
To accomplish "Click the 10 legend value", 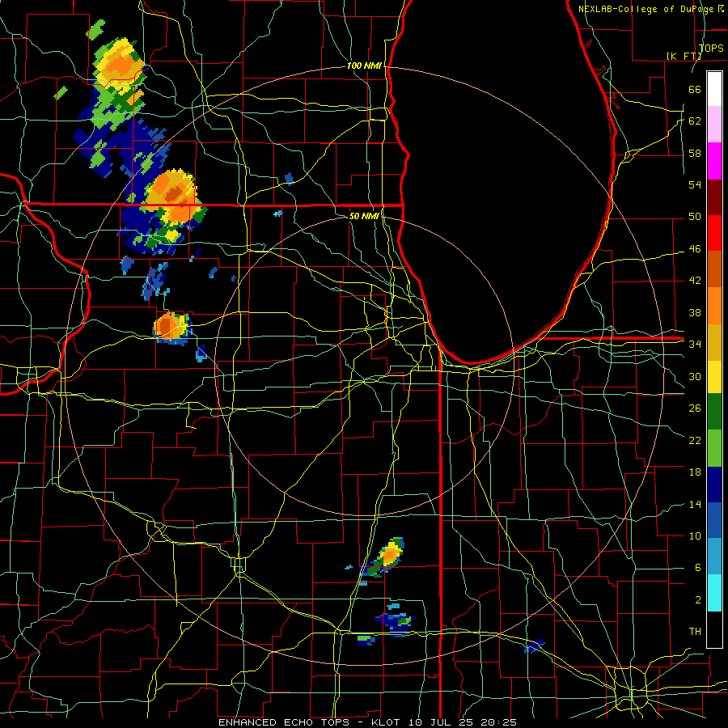I will point(695,536).
